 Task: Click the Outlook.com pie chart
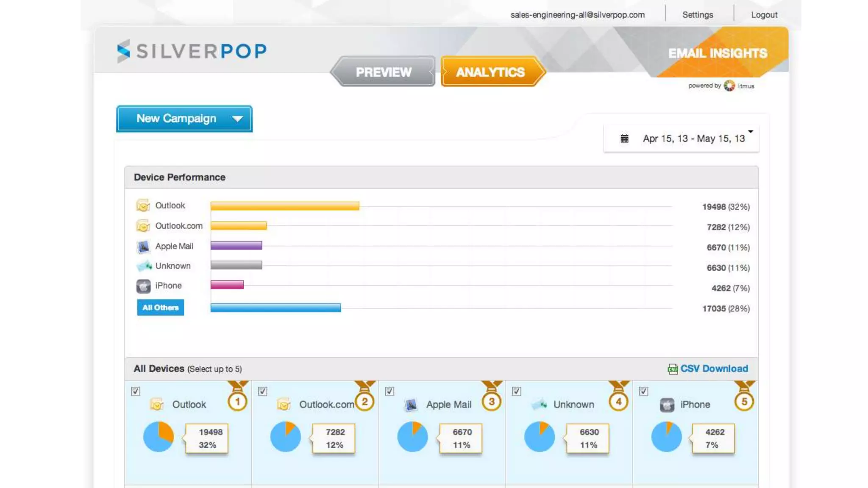click(x=286, y=436)
